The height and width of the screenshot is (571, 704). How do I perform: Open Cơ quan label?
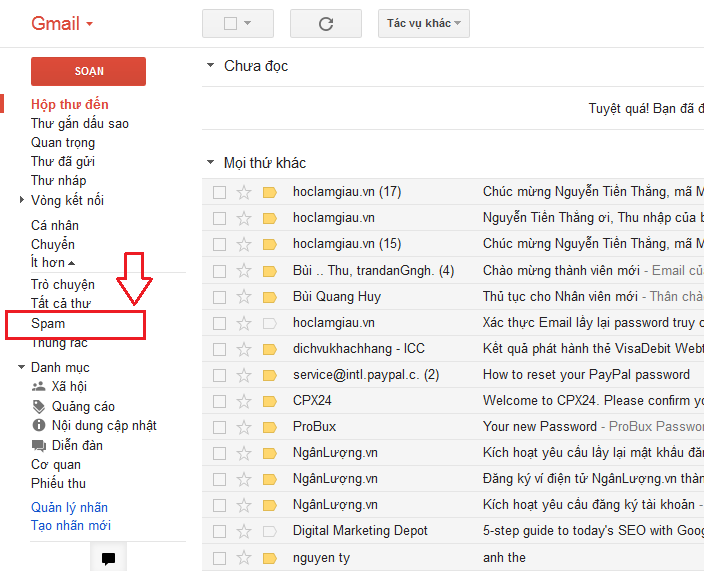[56, 465]
